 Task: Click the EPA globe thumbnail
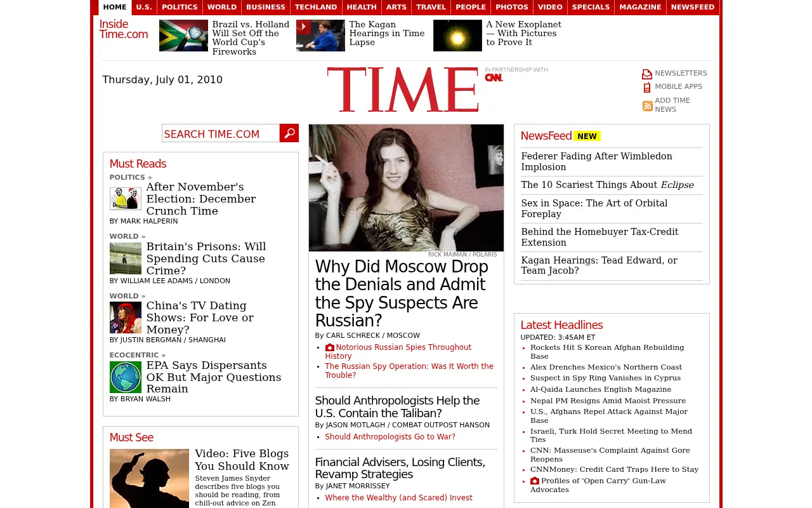tap(126, 377)
